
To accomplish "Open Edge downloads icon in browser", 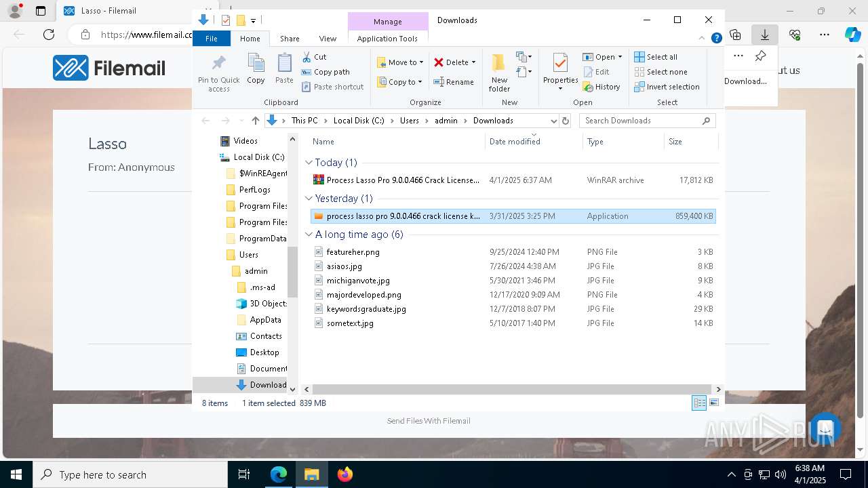I will [765, 35].
